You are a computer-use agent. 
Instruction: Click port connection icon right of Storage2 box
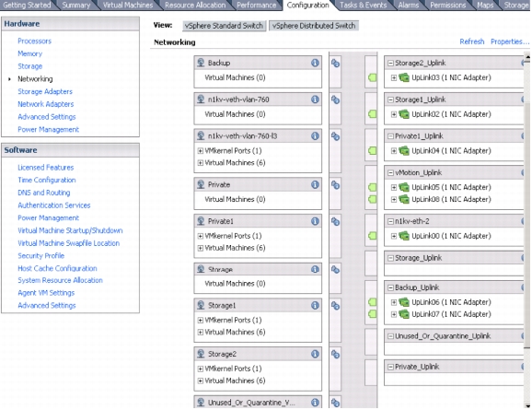click(335, 355)
